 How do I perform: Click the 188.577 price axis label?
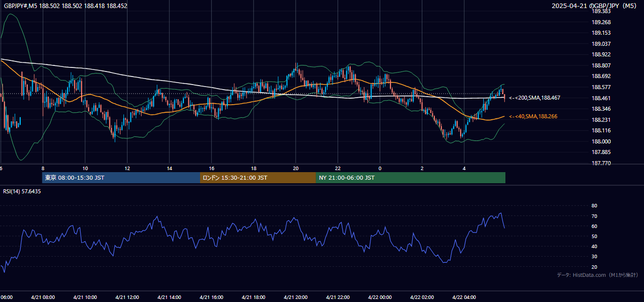pyautogui.click(x=601, y=87)
